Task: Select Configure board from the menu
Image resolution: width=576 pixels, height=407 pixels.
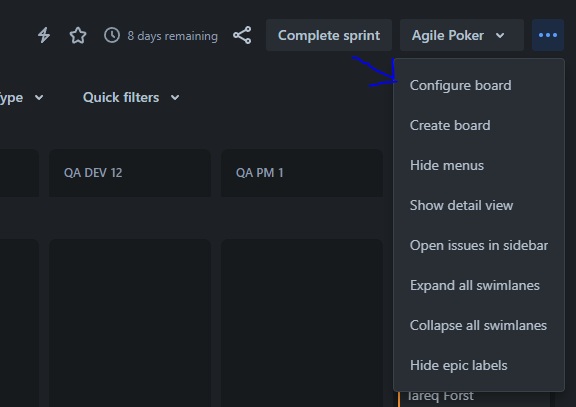Action: pyautogui.click(x=479, y=85)
